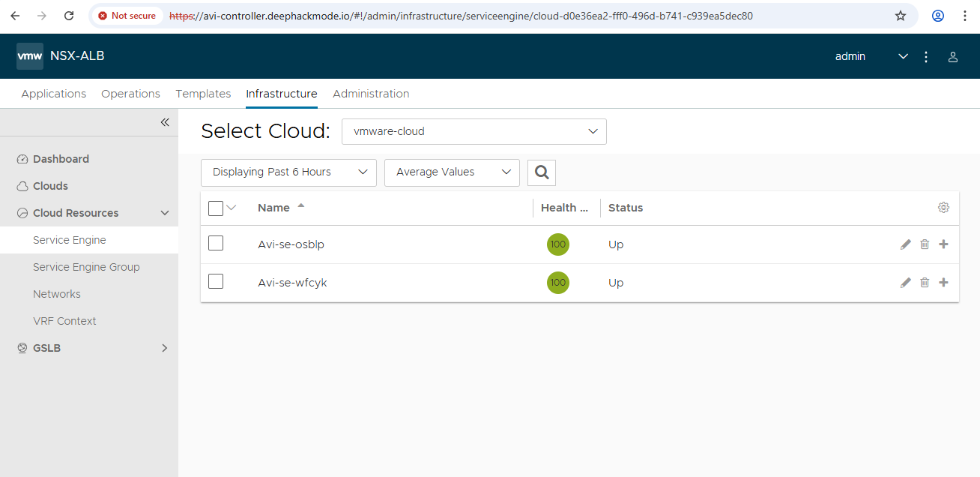
Task: Collapse the sidebar with double-chevron icon
Action: click(x=165, y=122)
